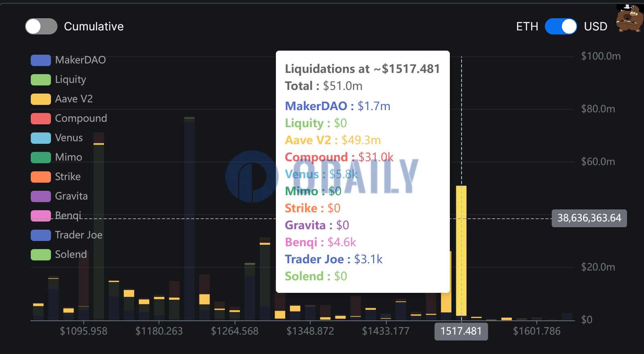Screen dimensions: 644x354
Task: Click the Trader Joe legend text
Action: click(x=78, y=235)
